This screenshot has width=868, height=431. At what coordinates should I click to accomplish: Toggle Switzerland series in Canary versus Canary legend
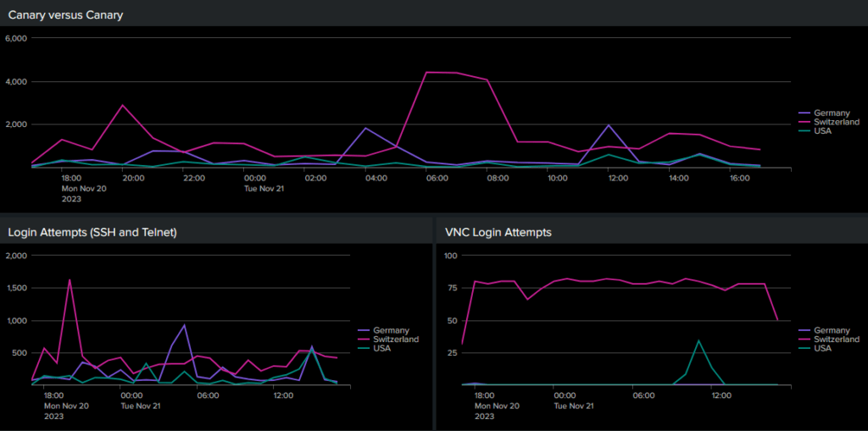tap(836, 122)
